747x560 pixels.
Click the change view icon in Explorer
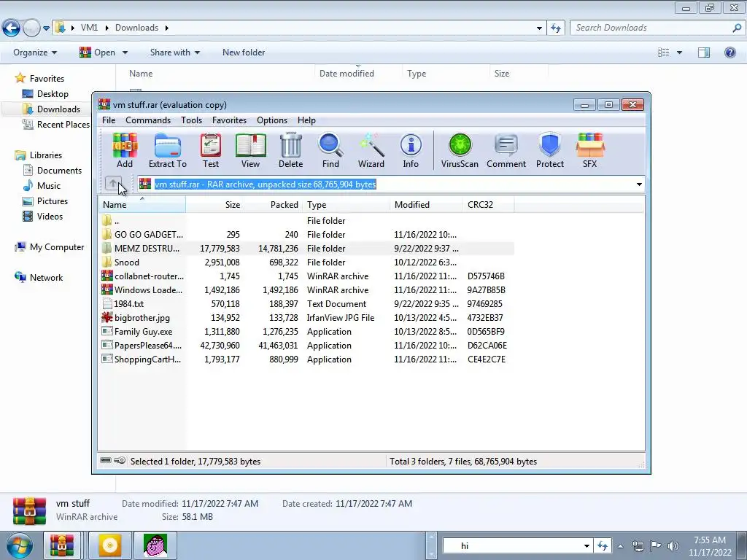(x=664, y=52)
